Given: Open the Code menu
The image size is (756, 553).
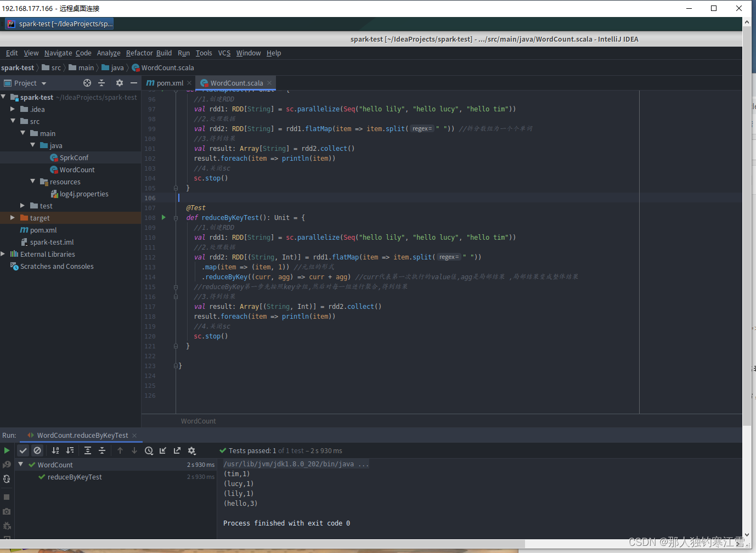Looking at the screenshot, I should pos(83,53).
